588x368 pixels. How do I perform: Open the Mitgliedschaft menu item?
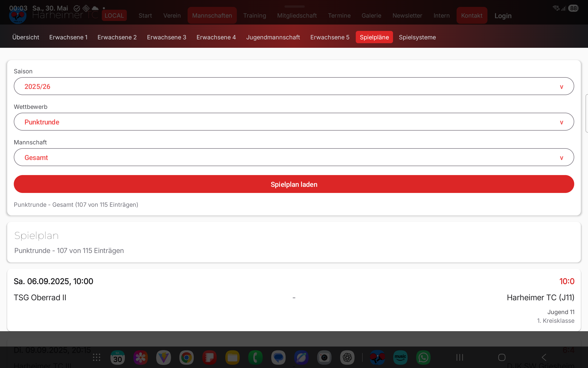297,16
